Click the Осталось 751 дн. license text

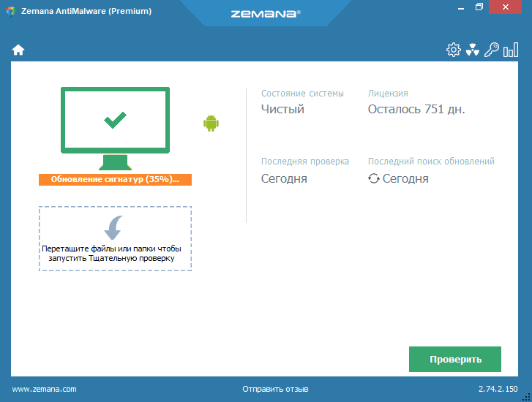pyautogui.click(x=416, y=109)
